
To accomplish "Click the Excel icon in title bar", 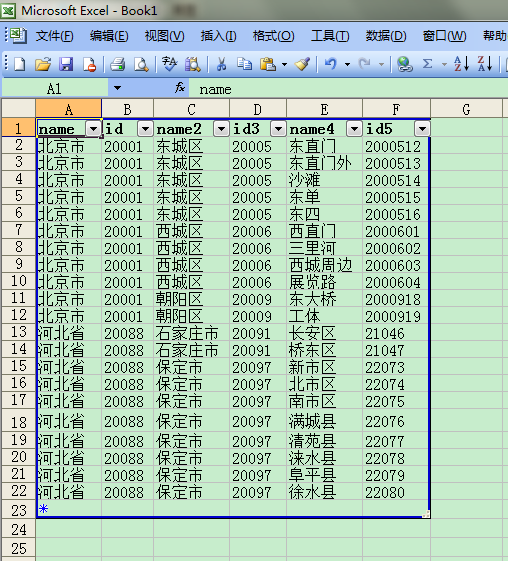I will tap(8, 11).
